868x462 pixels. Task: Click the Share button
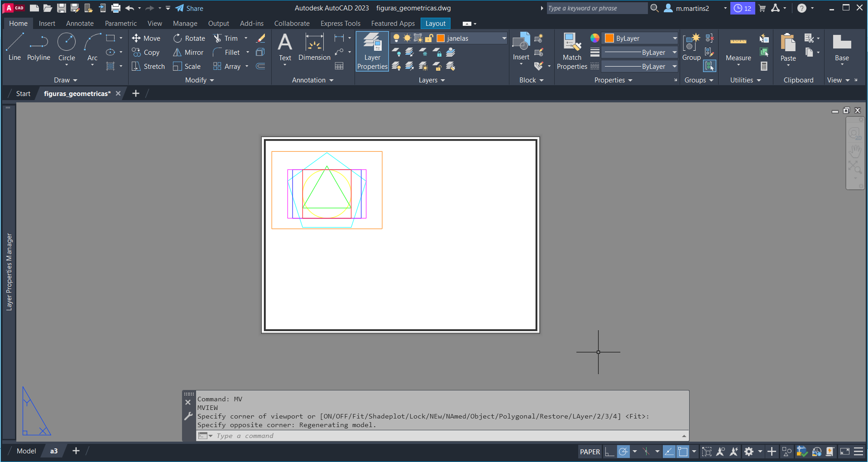click(189, 8)
